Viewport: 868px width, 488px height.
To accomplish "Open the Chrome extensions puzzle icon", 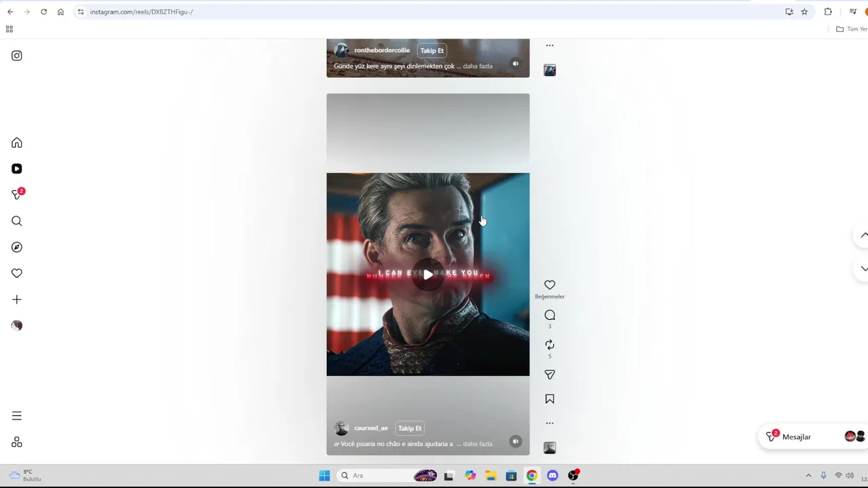I will click(x=828, y=12).
